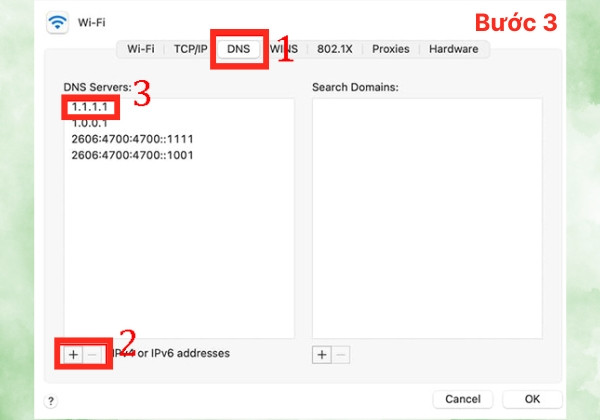Go to the Hardware tab
Viewport: 600px width, 420px height.
pyautogui.click(x=453, y=49)
